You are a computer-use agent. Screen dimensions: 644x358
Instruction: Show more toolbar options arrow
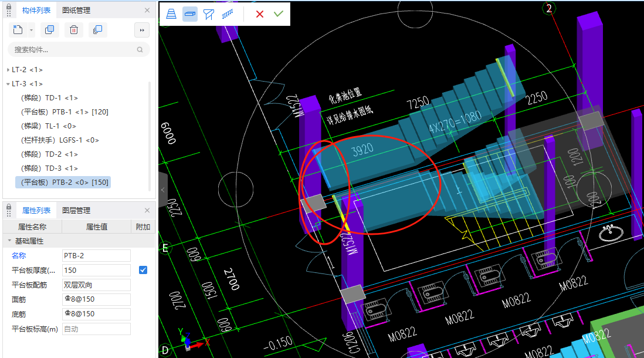[142, 30]
